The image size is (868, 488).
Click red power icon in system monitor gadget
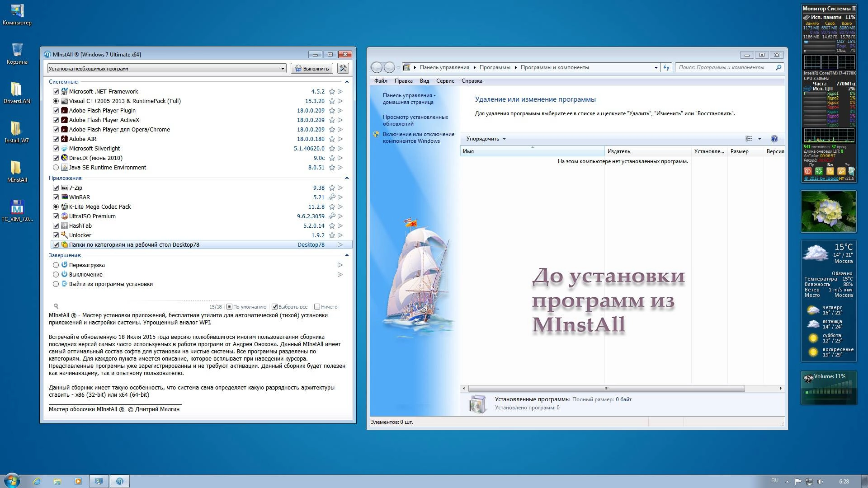808,171
